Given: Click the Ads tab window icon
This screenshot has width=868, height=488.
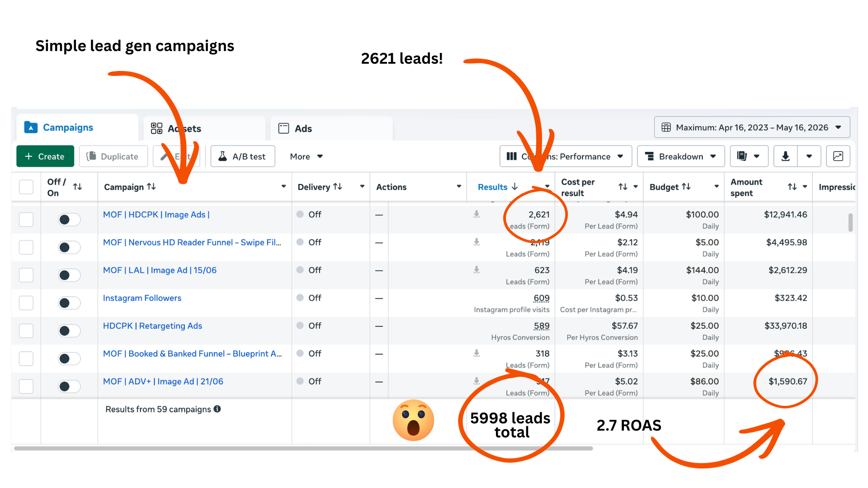Looking at the screenshot, I should pos(283,128).
